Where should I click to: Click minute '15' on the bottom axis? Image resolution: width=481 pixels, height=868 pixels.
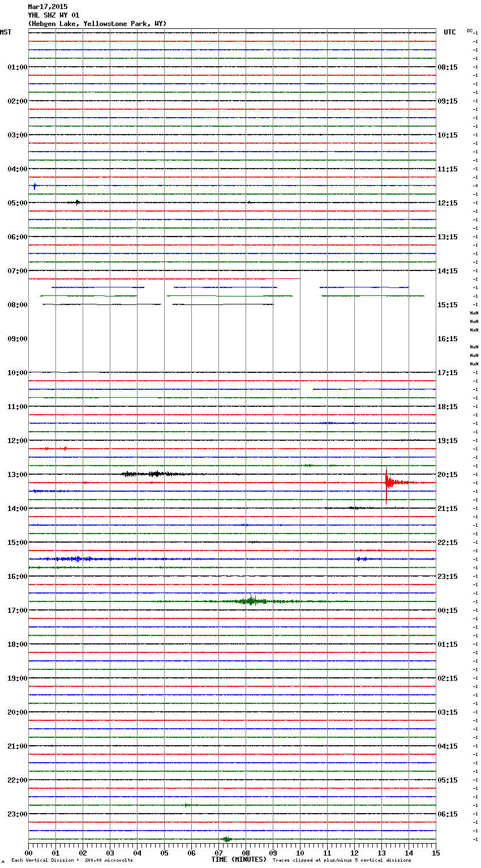point(436,853)
